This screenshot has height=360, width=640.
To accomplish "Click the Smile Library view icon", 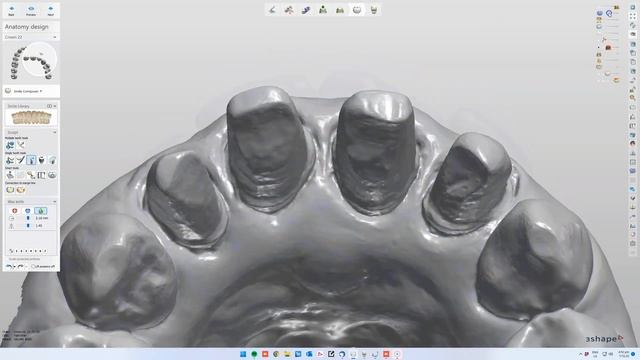I will point(49,106).
